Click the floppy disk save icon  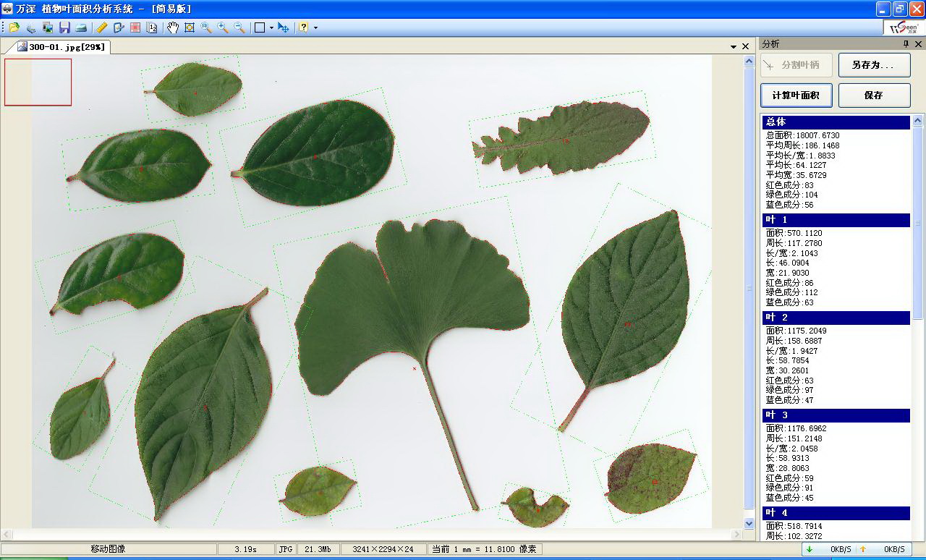pos(64,27)
